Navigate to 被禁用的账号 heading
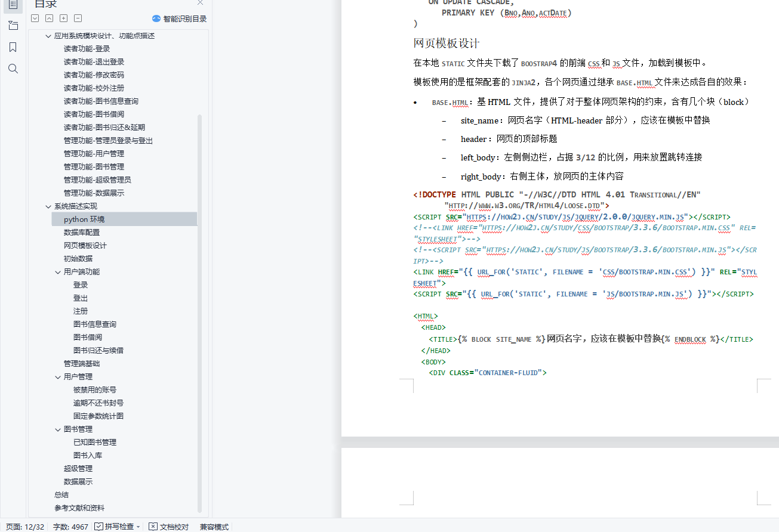Screen dimensions: 779x532 tap(95, 390)
